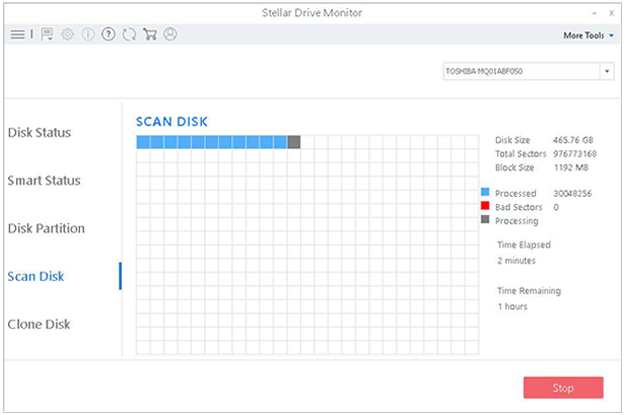Open the settings gear icon
625x415 pixels.
[67, 34]
